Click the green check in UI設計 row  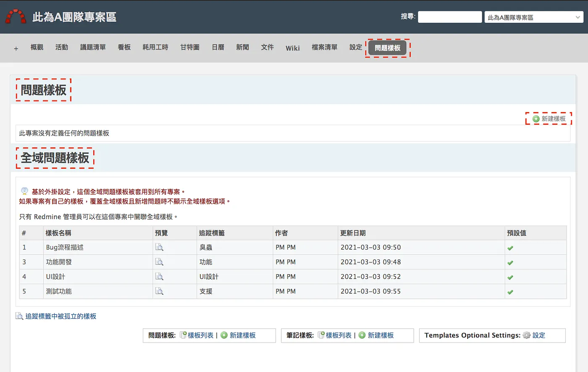510,277
